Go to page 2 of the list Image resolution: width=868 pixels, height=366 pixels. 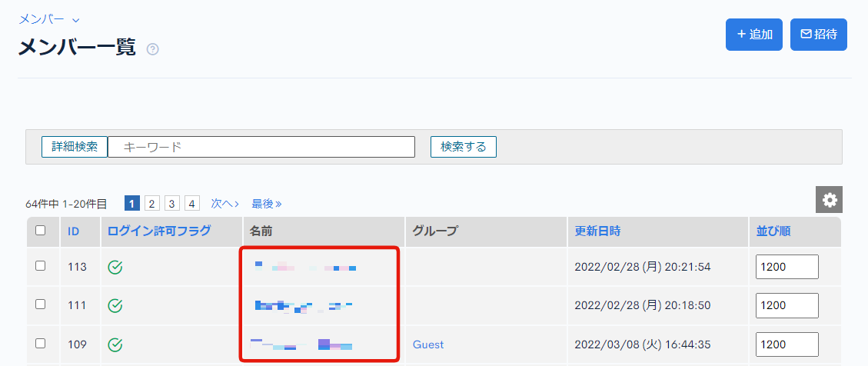point(152,204)
